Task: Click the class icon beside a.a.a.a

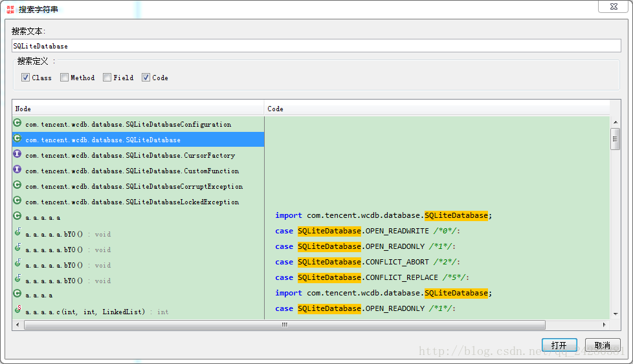Action: click(x=17, y=294)
